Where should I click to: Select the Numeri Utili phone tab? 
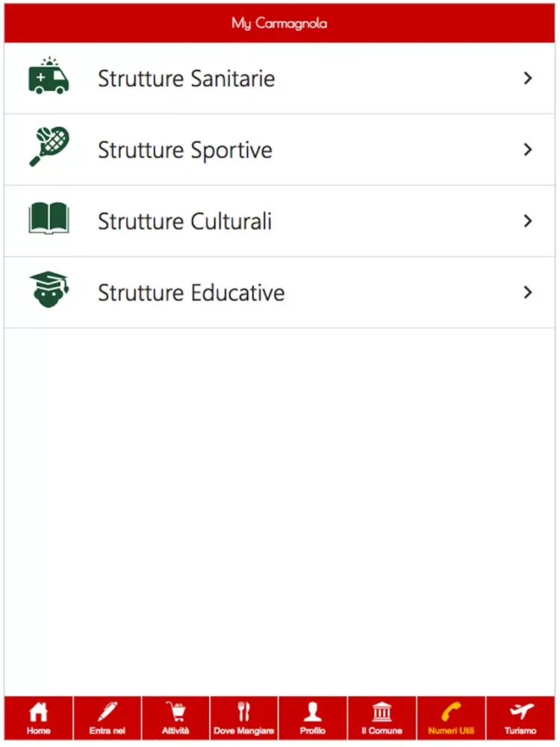tap(451, 719)
